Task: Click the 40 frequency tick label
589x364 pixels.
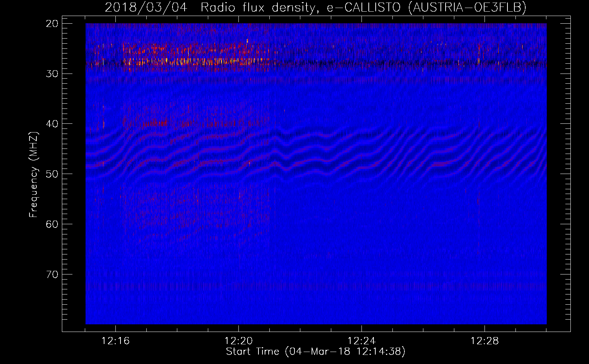Action: click(x=52, y=124)
